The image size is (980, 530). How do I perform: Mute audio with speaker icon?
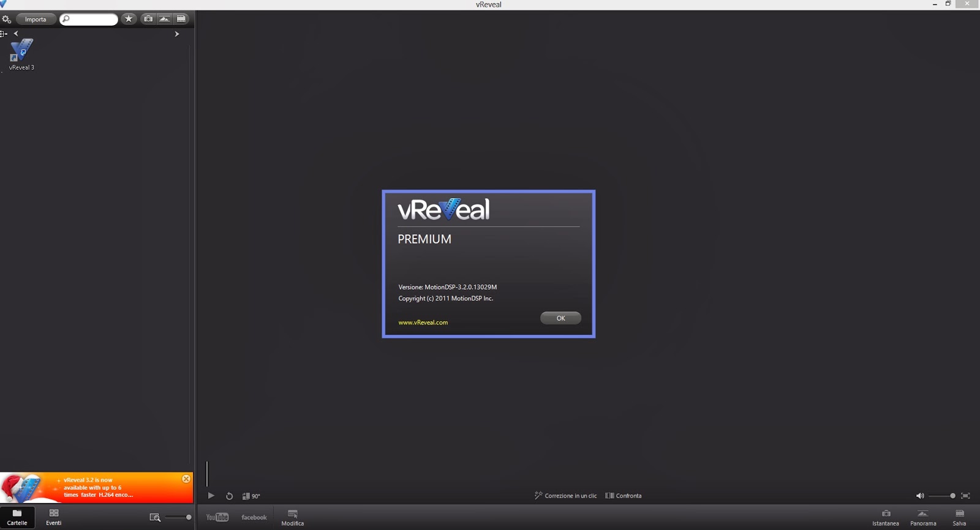coord(920,496)
